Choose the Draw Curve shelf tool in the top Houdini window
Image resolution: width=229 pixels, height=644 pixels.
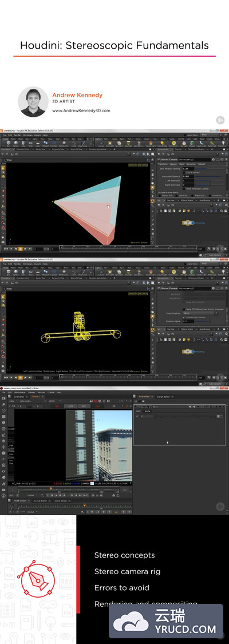(x=82, y=143)
